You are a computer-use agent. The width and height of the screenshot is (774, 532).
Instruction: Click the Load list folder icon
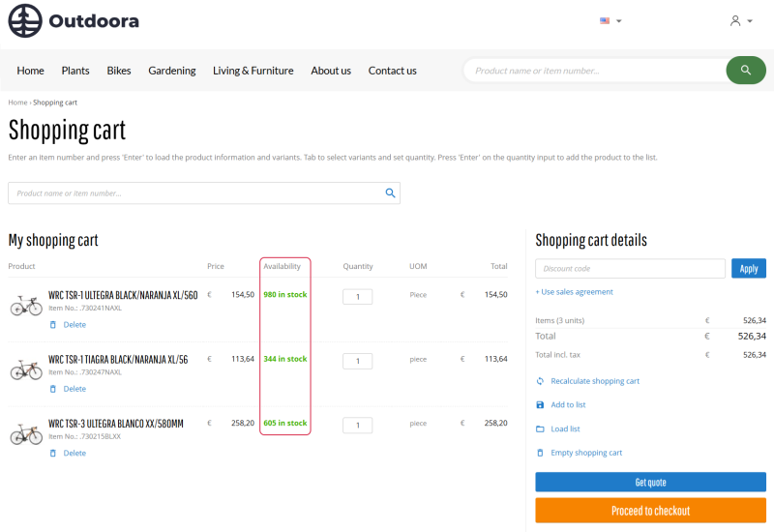(x=540, y=429)
